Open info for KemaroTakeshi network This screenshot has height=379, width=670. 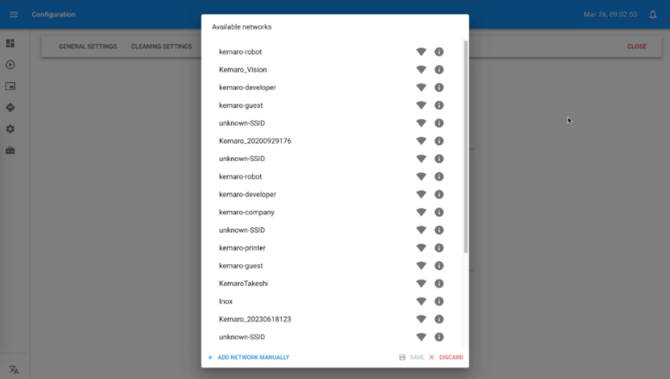(439, 284)
